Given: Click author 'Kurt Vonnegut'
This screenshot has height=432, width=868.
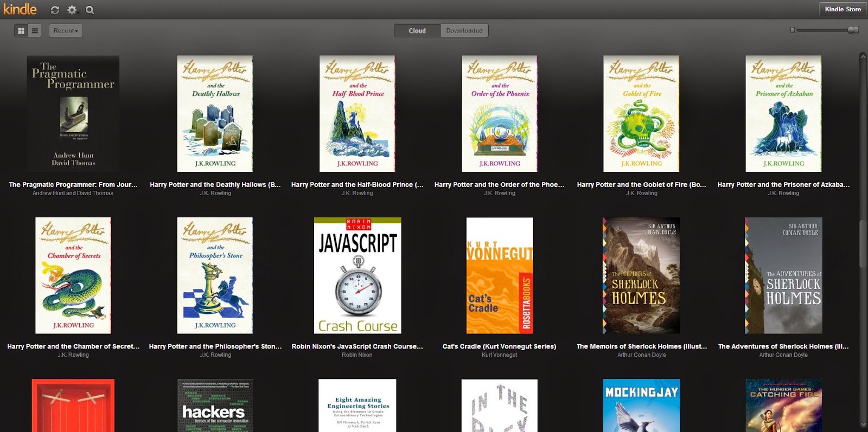Looking at the screenshot, I should (500, 355).
